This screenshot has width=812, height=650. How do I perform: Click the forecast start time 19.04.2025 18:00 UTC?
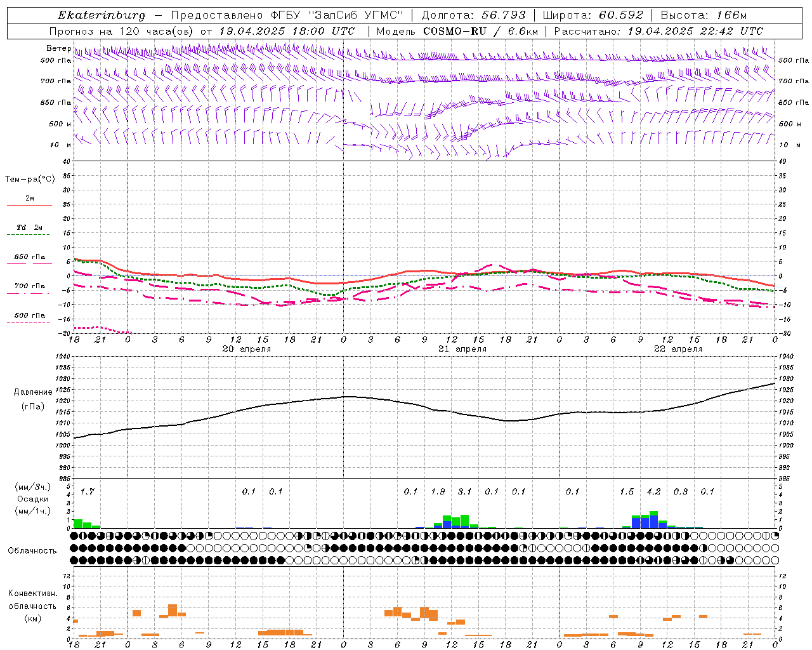(287, 31)
